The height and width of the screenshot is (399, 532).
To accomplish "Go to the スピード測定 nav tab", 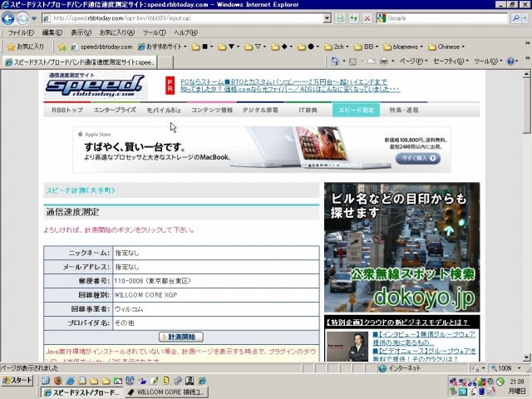I will click(356, 110).
